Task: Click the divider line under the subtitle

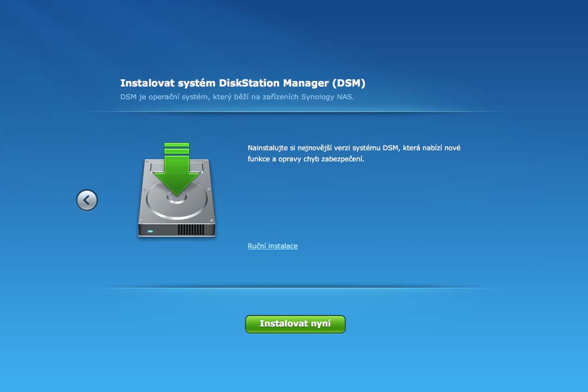Action: (x=295, y=112)
